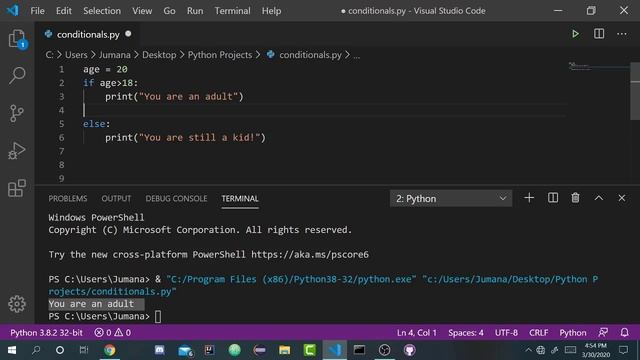Open the Windows Action Center
640x360 pixels.
point(623,350)
